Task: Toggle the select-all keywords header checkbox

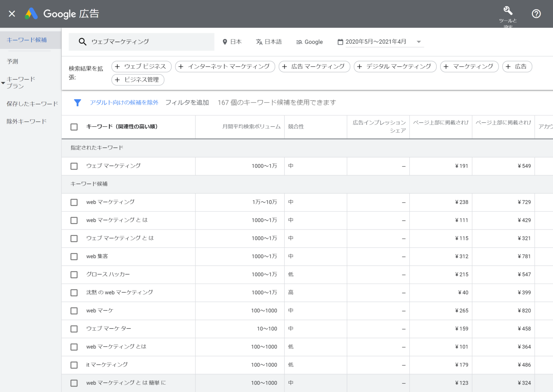Action: coord(74,127)
